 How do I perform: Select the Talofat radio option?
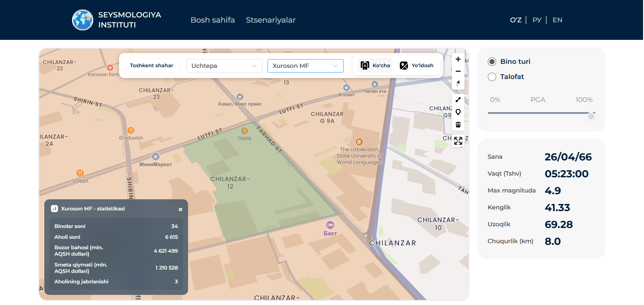[492, 77]
